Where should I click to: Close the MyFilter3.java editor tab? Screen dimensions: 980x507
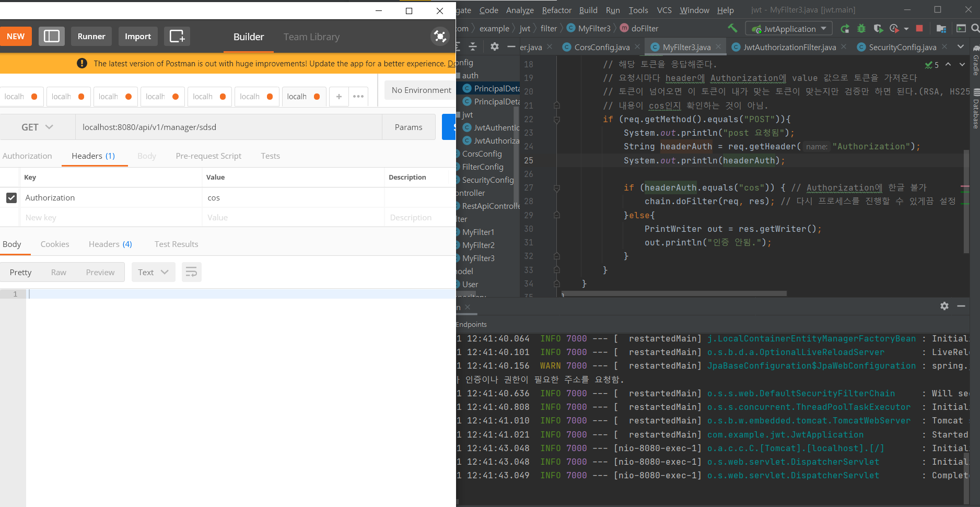(718, 46)
